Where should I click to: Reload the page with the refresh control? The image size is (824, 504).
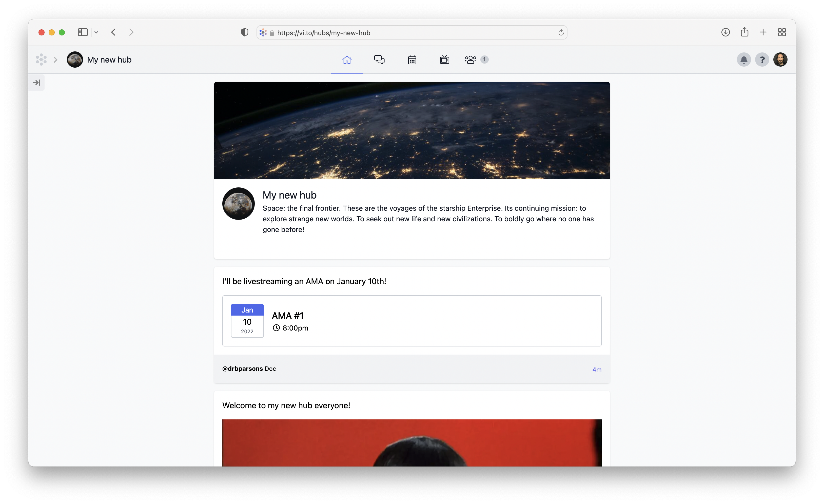point(561,32)
